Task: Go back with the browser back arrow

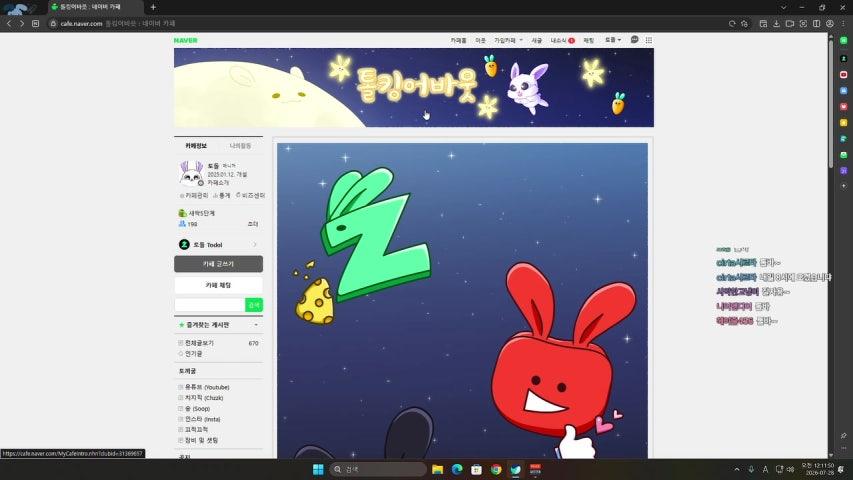Action: coord(9,23)
